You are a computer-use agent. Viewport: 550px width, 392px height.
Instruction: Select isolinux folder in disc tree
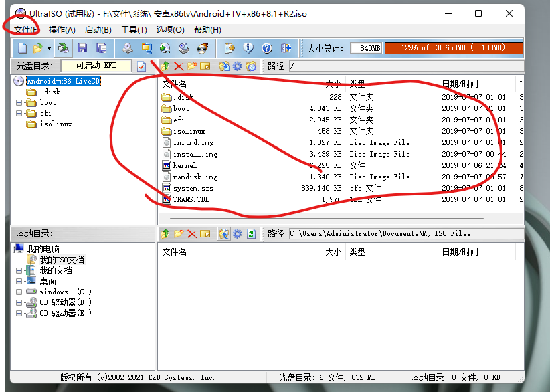56,124
